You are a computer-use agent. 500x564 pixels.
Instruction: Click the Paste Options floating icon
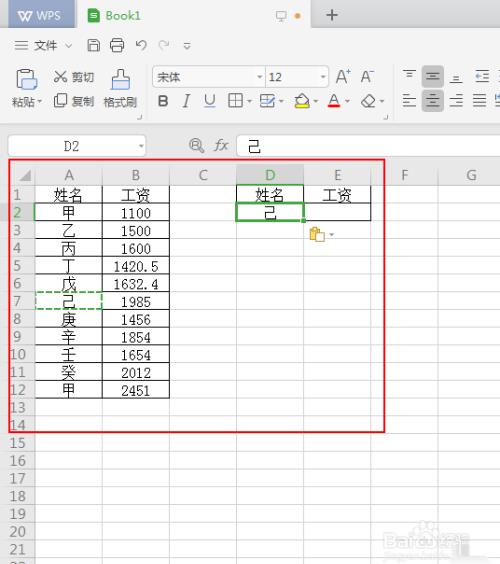(317, 235)
